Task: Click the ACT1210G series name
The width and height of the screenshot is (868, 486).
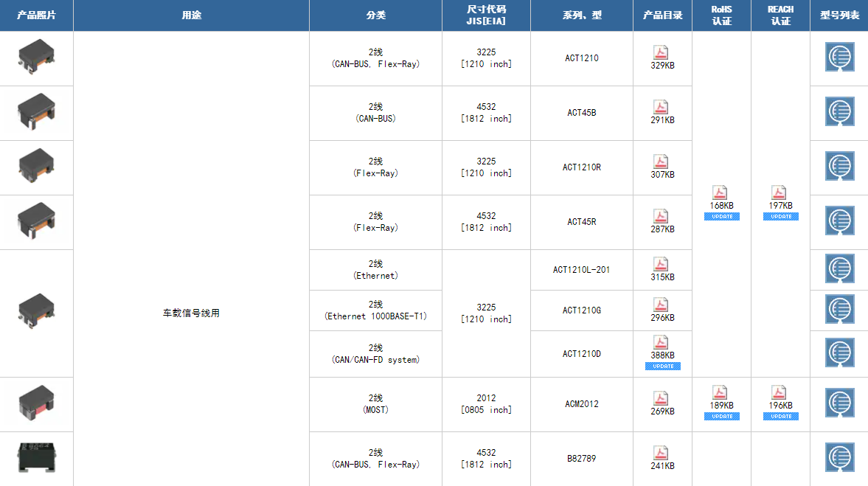Action: pos(581,310)
